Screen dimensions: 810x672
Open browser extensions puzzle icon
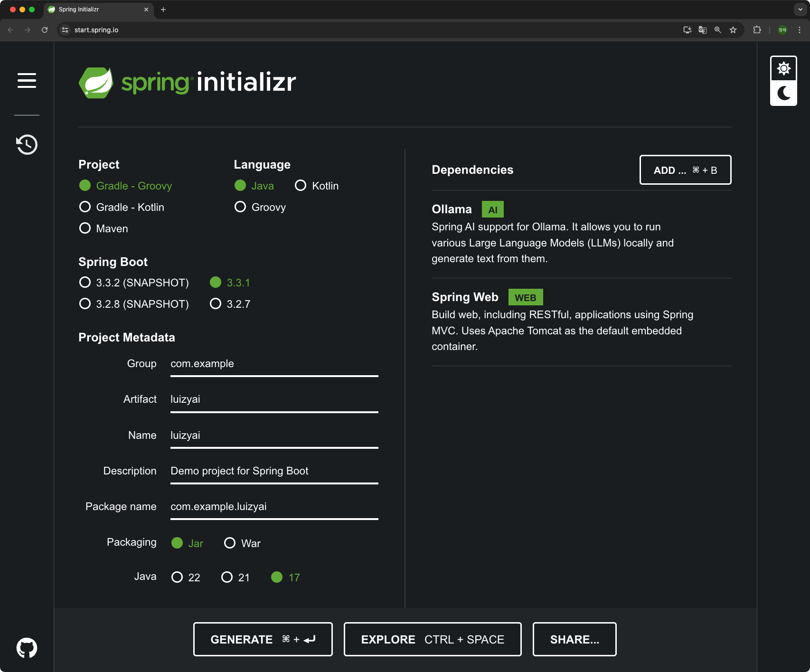[x=757, y=30]
